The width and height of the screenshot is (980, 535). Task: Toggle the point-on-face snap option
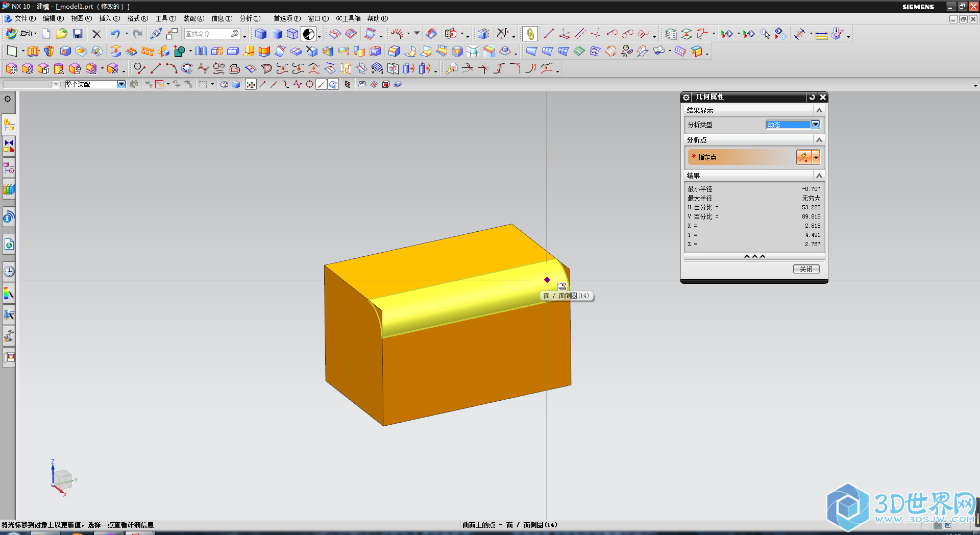(333, 85)
